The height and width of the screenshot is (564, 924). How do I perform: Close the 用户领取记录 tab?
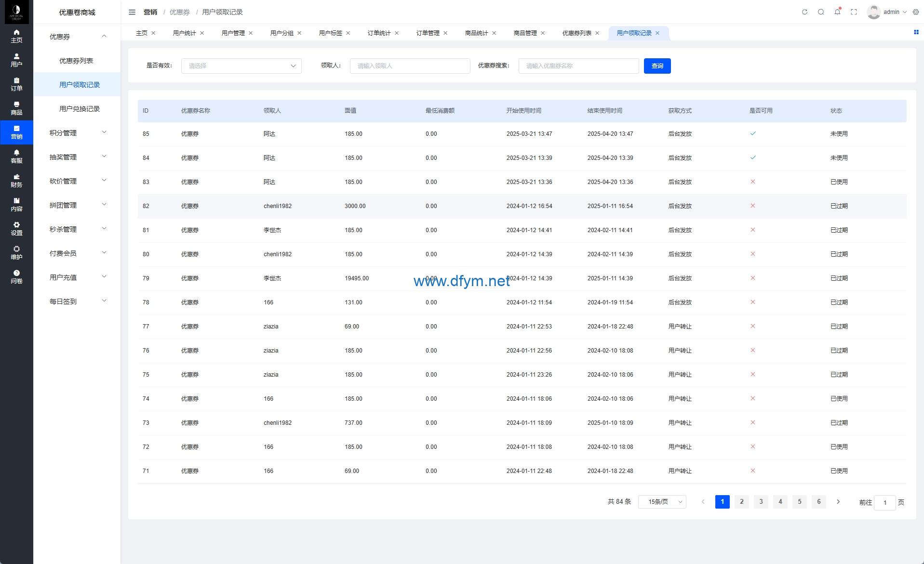[x=657, y=33]
